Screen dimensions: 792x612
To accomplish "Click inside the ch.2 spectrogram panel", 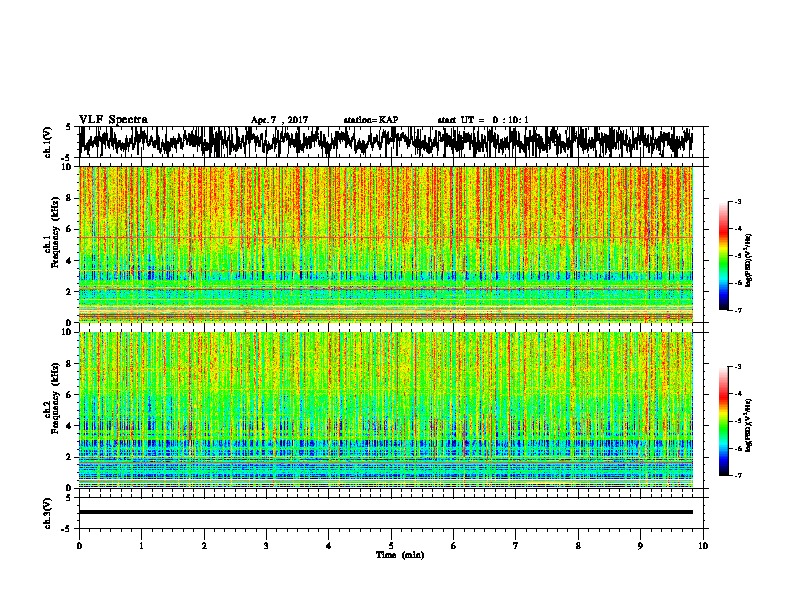I will (386, 410).
